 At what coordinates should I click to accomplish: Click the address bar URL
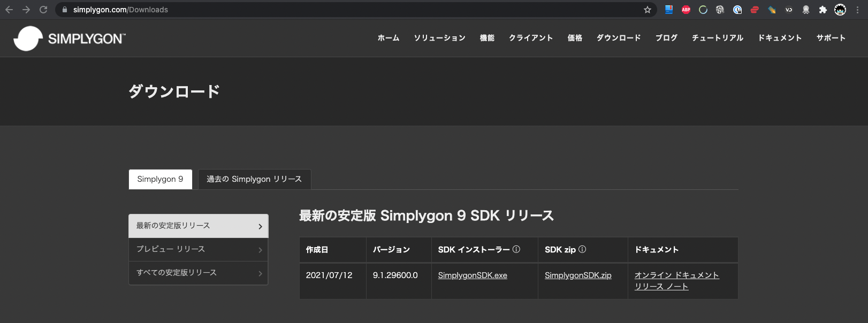tap(120, 10)
